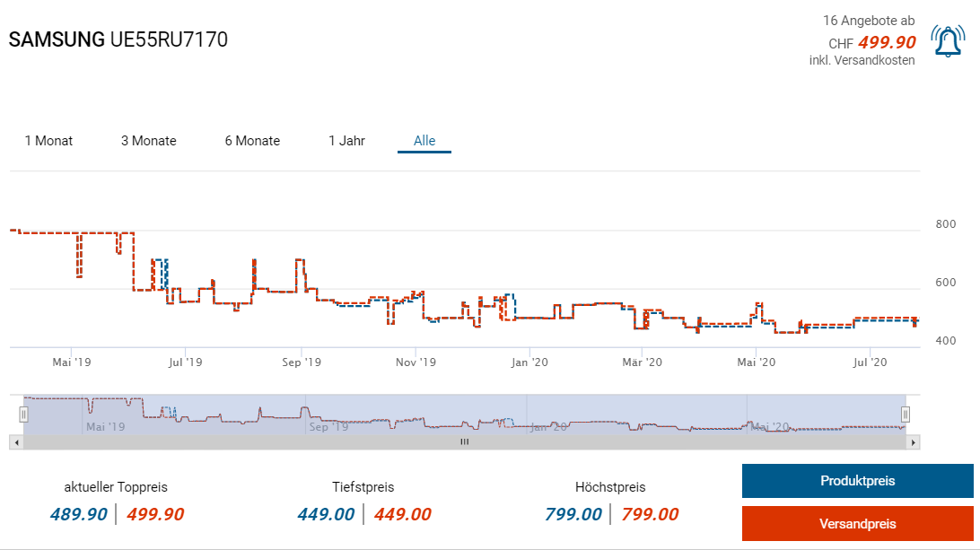Select the 1 Monat time range
Image resolution: width=980 pixels, height=550 pixels.
point(48,141)
